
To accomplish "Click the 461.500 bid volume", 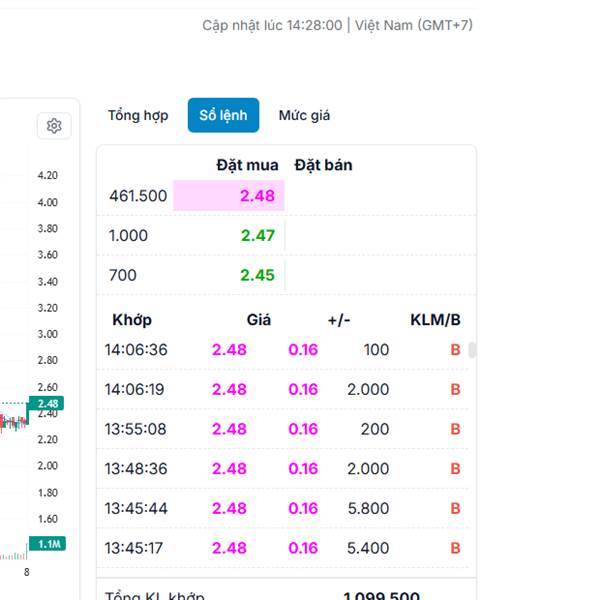I will point(138,196).
